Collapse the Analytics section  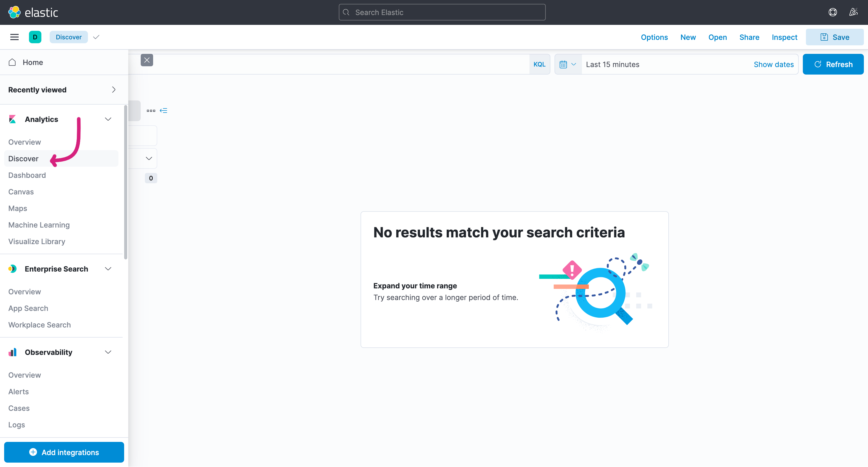(108, 119)
